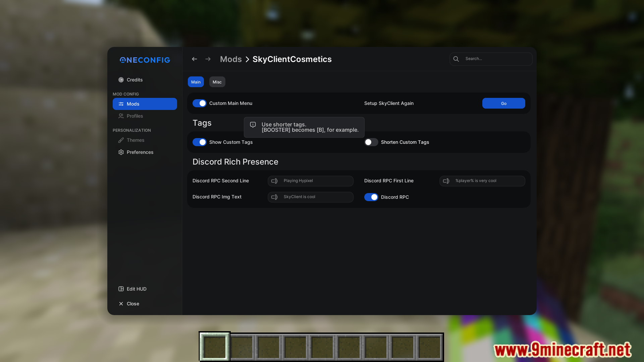644x362 pixels.
Task: Click the Profiles people icon
Action: pyautogui.click(x=121, y=116)
